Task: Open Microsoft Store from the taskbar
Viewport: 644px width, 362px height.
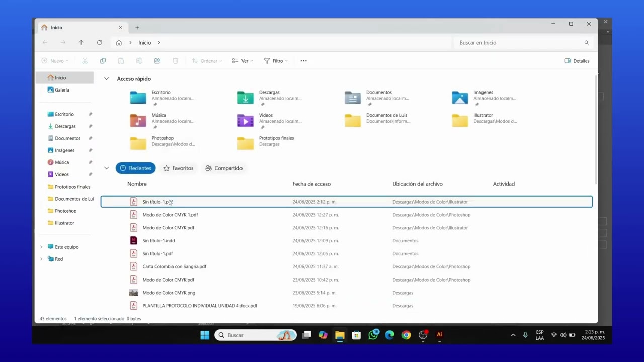Action: coord(356,335)
